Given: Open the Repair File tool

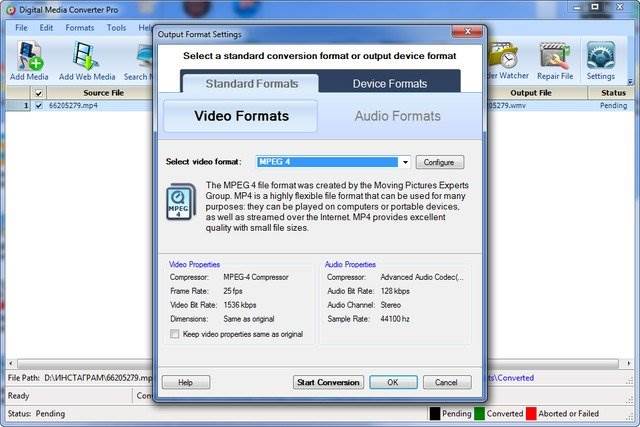Looking at the screenshot, I should coord(555,60).
